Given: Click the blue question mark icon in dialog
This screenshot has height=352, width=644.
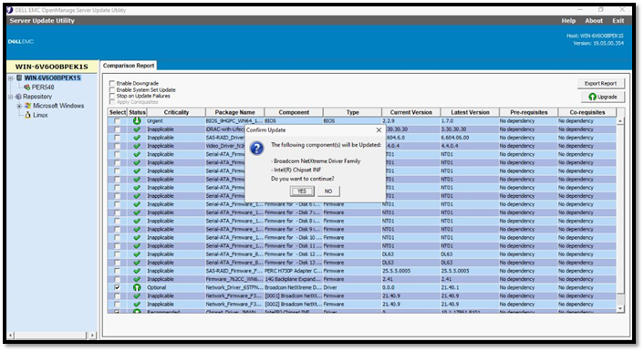Looking at the screenshot, I should pos(257,149).
